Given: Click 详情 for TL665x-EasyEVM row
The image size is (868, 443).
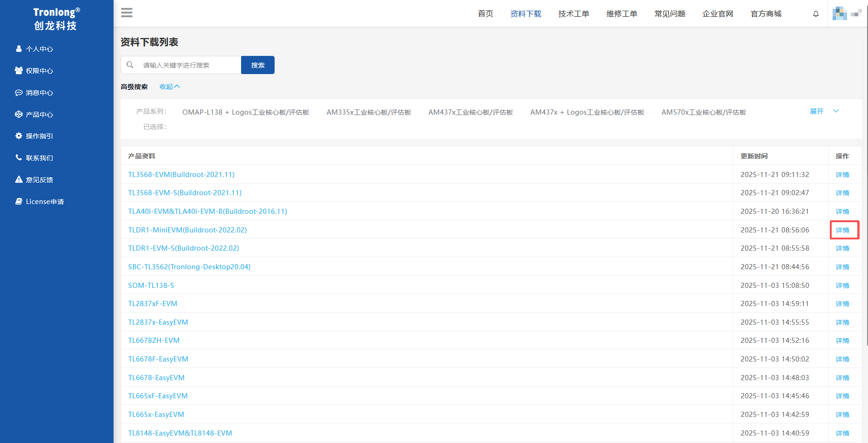Looking at the screenshot, I should tap(842, 415).
